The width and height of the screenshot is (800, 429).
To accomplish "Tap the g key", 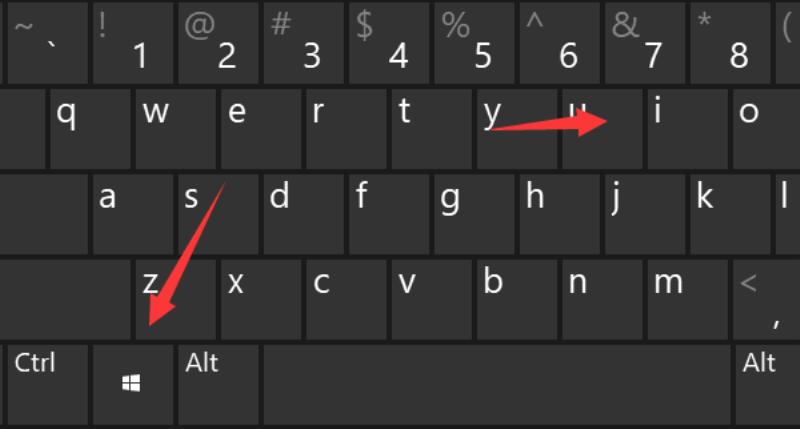I will click(474, 214).
